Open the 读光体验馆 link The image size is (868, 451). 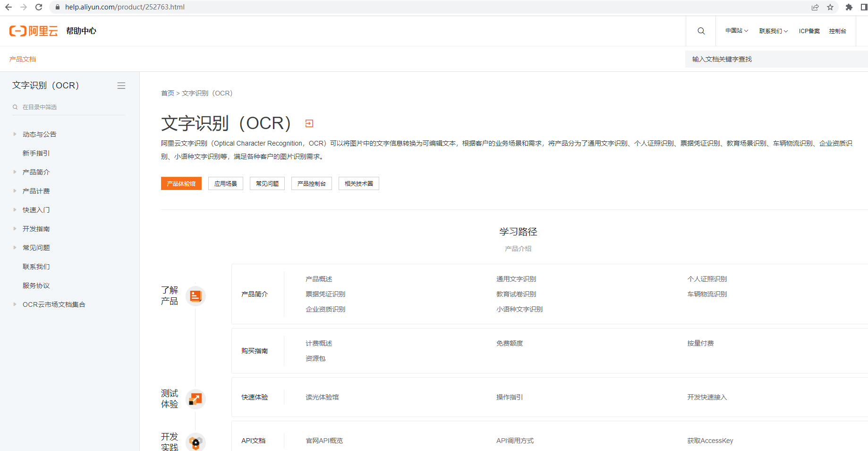[322, 397]
